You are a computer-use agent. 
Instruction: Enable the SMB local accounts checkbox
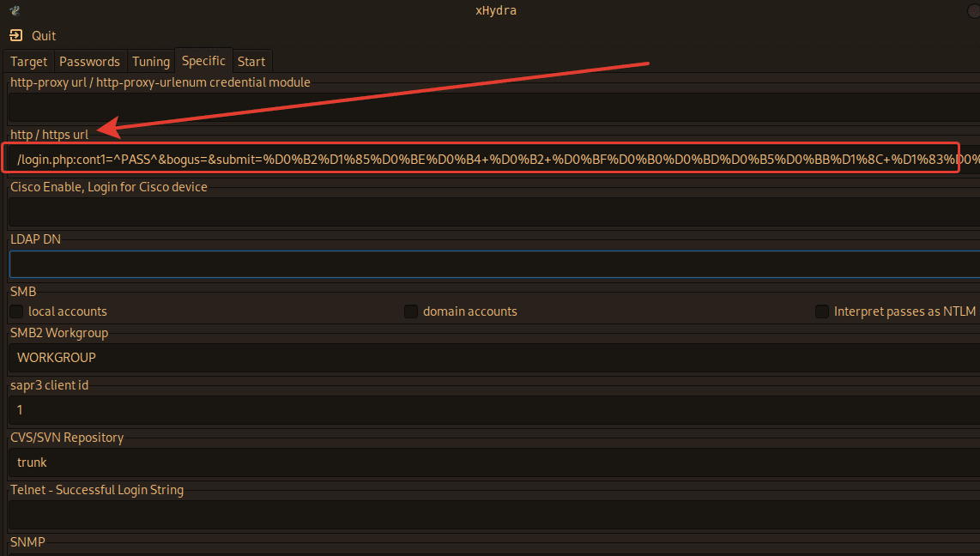16,311
